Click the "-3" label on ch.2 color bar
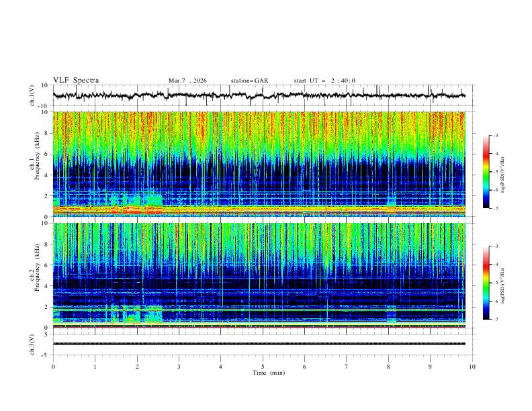Screen dimensions: 532x411 [x=495, y=246]
